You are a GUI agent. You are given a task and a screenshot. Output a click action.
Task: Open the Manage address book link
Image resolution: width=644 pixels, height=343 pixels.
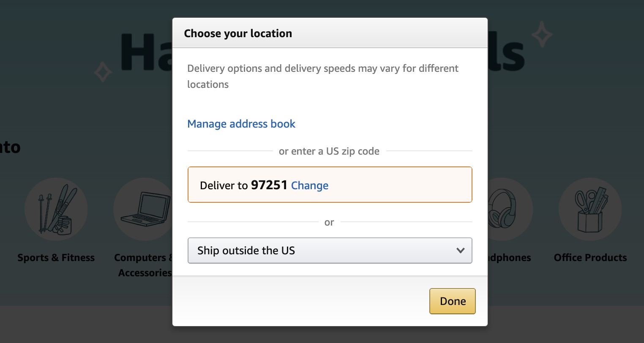pyautogui.click(x=241, y=124)
